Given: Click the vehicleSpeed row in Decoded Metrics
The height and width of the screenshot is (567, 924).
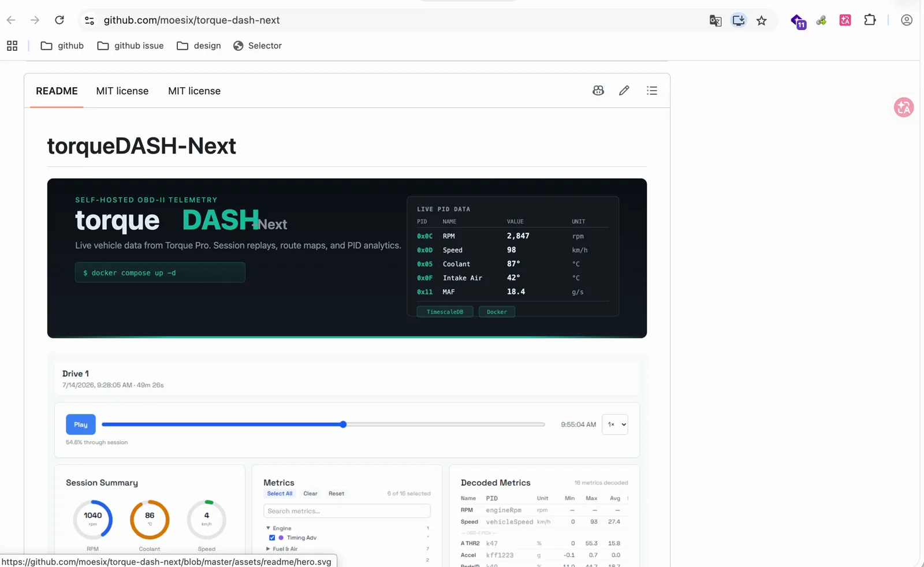Looking at the screenshot, I should tap(544, 522).
